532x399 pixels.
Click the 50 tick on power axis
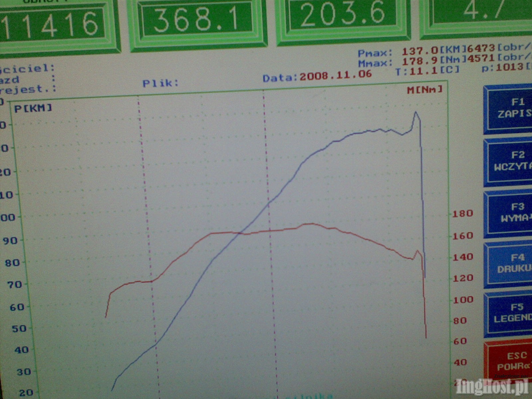point(18,329)
